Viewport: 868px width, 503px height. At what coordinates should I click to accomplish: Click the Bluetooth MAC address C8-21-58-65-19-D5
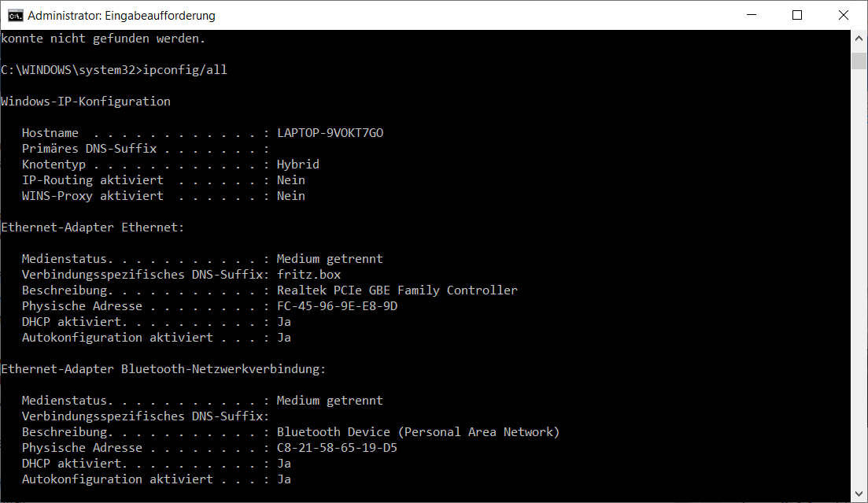[337, 448]
